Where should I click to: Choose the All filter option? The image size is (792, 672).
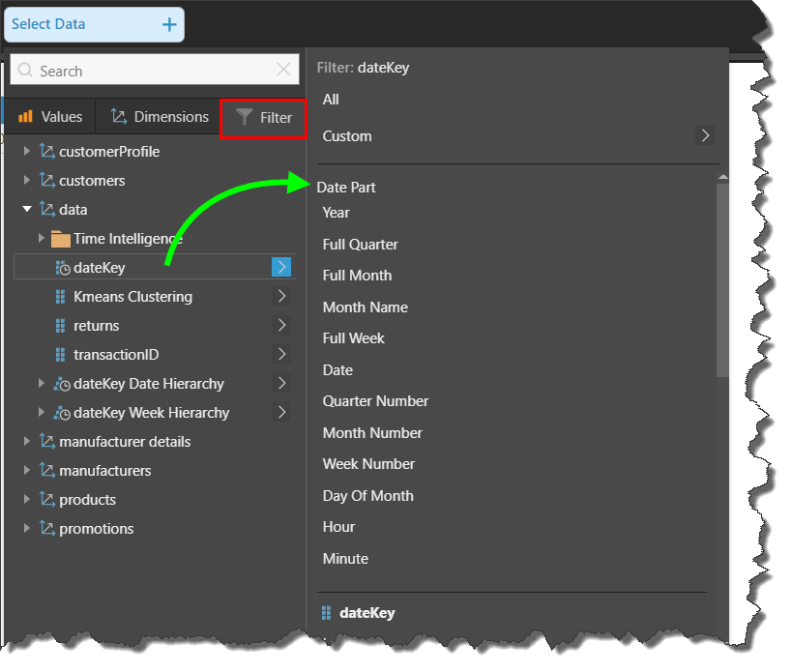[331, 100]
